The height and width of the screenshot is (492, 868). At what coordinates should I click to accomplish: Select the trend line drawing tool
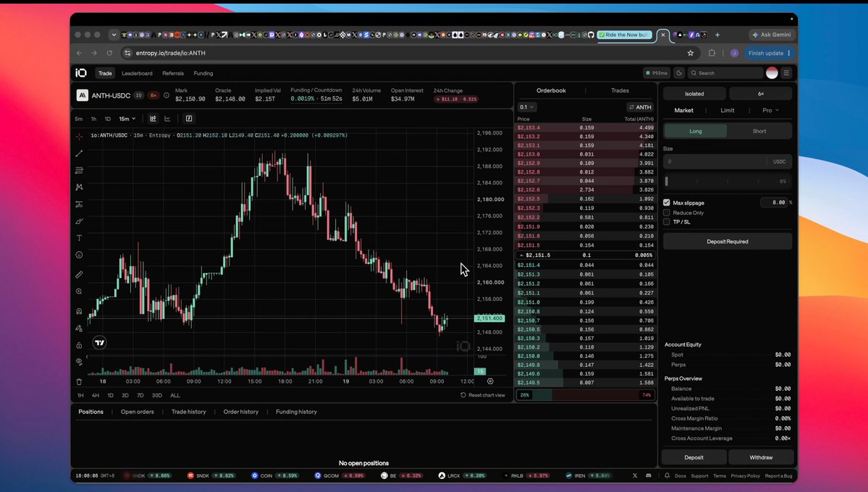79,153
